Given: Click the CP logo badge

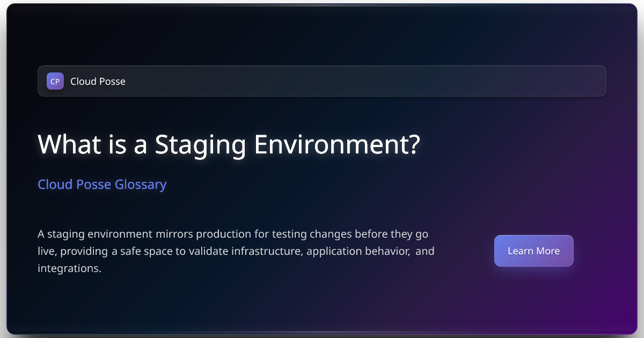Looking at the screenshot, I should 55,81.
